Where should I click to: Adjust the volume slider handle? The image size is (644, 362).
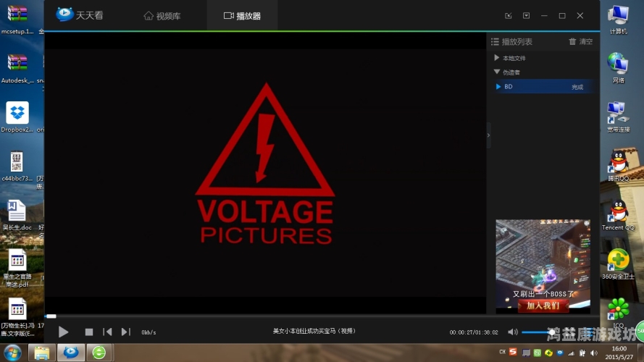551,332
